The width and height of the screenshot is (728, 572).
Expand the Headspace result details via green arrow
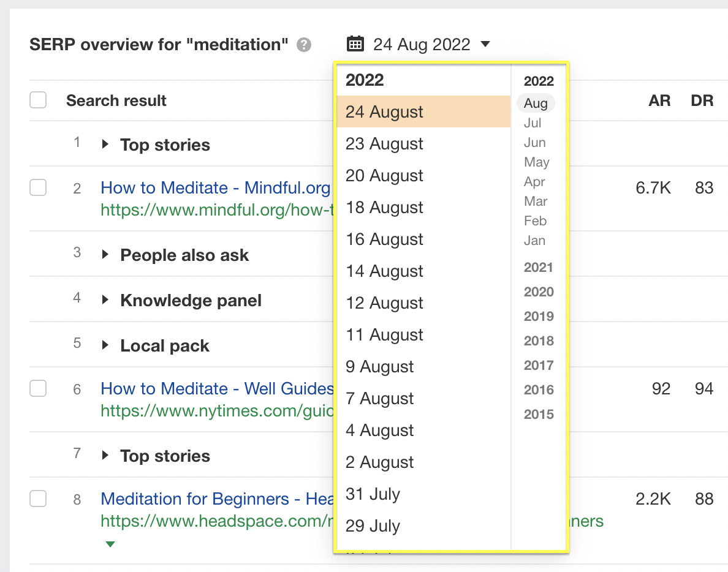[x=110, y=543]
